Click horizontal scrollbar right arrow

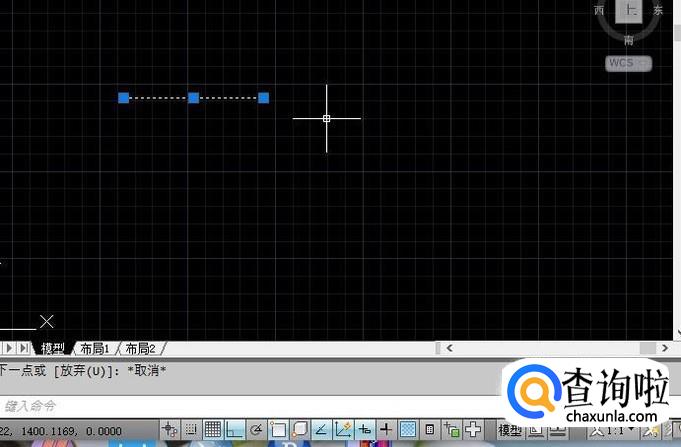(x=665, y=348)
